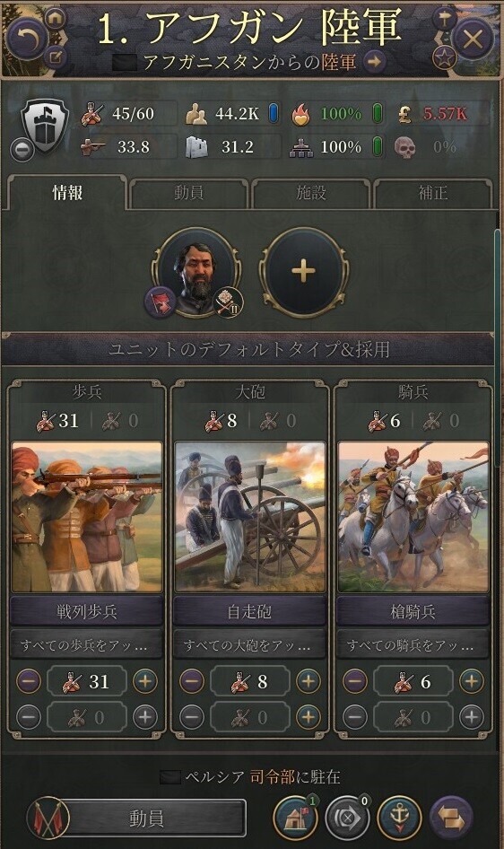Click the camp tent icon with badge 1
The height and width of the screenshot is (849, 504).
(x=295, y=818)
